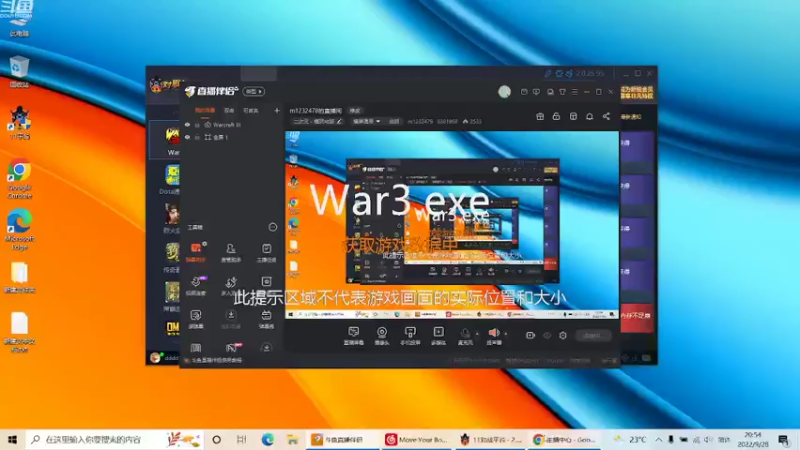Click modify button beside room title
The image size is (800, 450).
point(355,111)
